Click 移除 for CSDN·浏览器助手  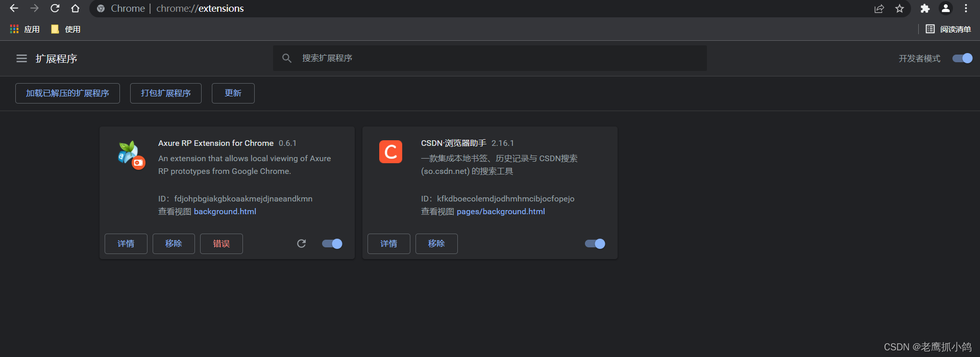[436, 244]
